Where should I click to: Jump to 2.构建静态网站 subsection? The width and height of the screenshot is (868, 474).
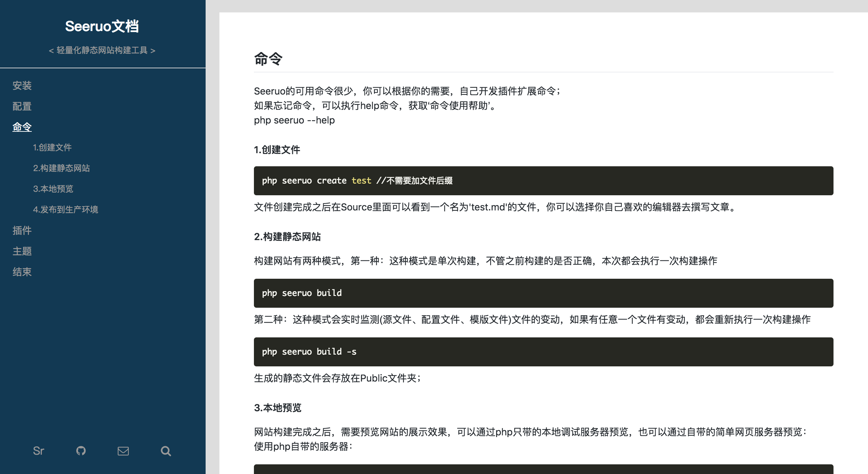coord(61,168)
